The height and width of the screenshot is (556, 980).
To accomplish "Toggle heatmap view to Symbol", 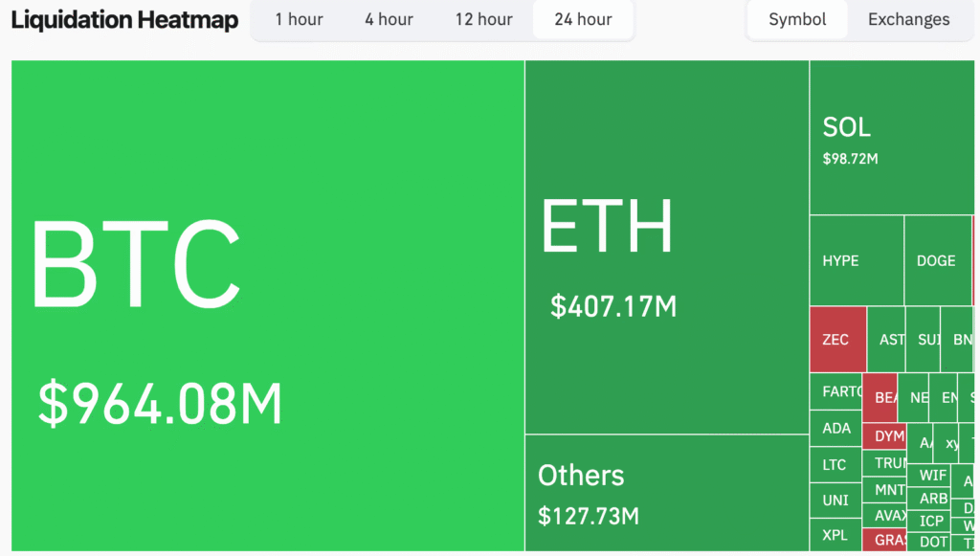I will point(797,19).
